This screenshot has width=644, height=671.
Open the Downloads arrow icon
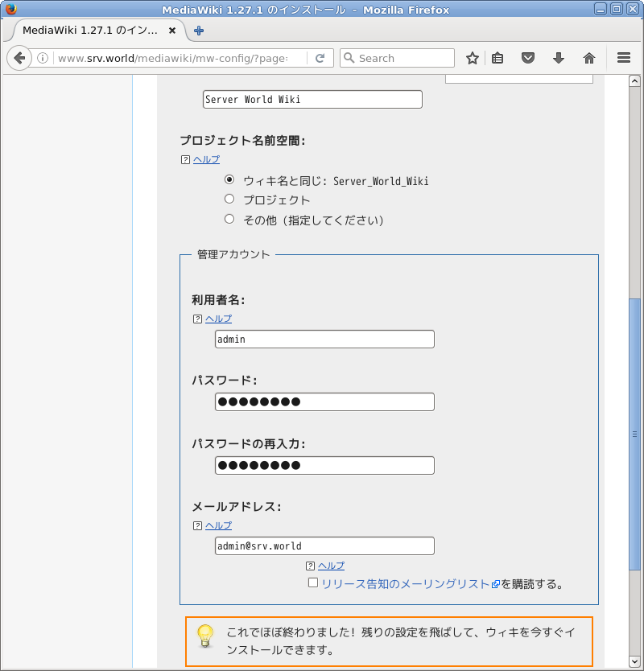pyautogui.click(x=559, y=58)
